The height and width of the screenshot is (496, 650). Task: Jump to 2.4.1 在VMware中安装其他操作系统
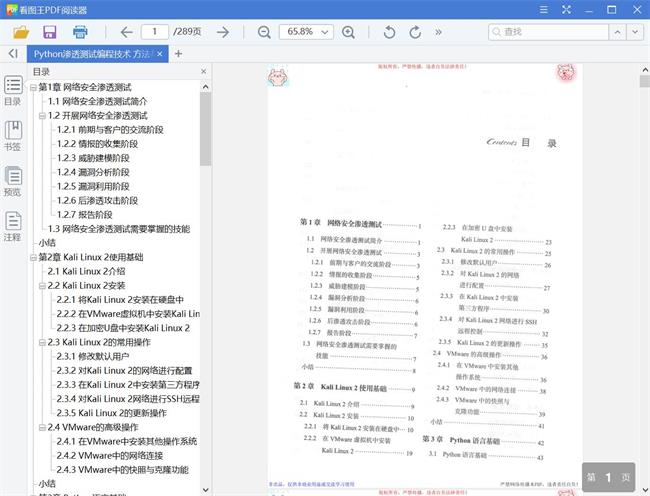[127, 441]
